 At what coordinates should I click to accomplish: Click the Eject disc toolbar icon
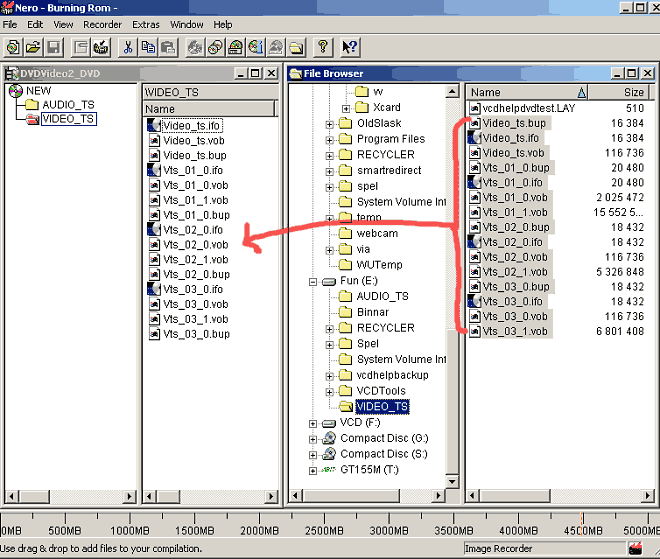coord(276,47)
